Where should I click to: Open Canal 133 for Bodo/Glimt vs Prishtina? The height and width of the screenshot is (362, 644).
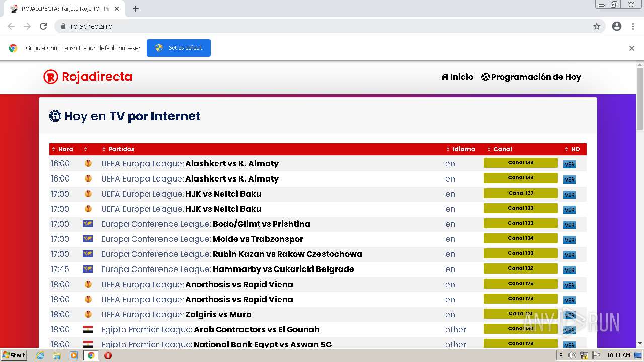521,223
